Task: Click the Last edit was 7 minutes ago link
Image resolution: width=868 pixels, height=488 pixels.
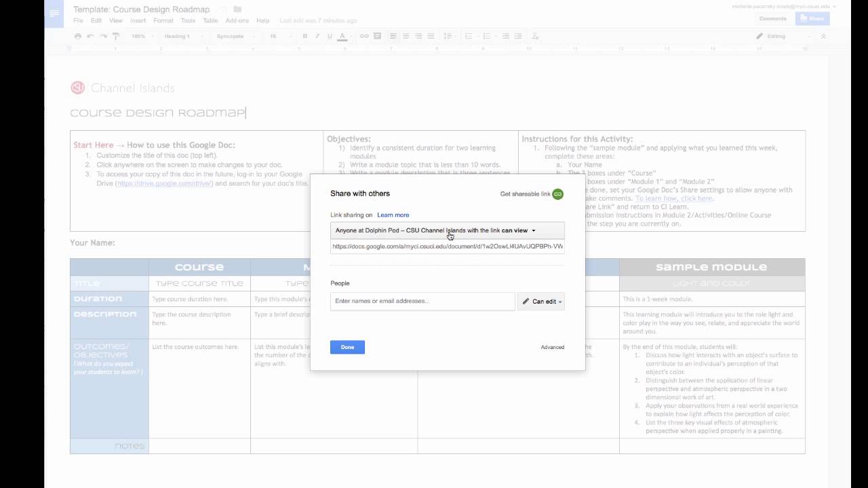Action: tap(318, 21)
